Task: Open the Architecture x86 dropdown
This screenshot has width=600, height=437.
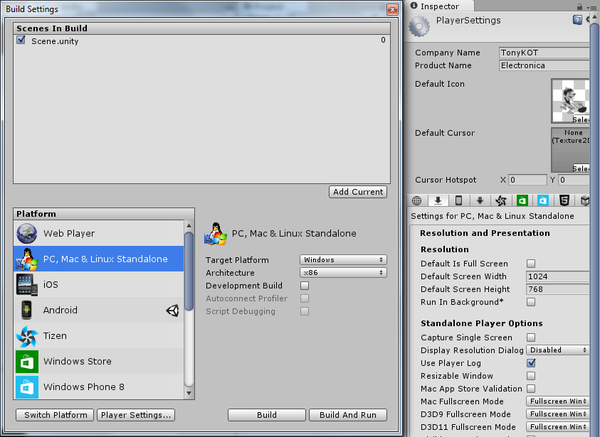Action: [x=343, y=273]
